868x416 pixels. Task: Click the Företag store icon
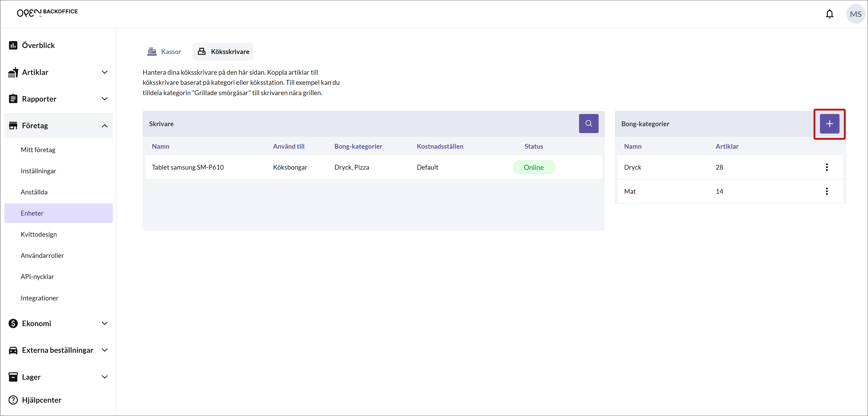13,126
